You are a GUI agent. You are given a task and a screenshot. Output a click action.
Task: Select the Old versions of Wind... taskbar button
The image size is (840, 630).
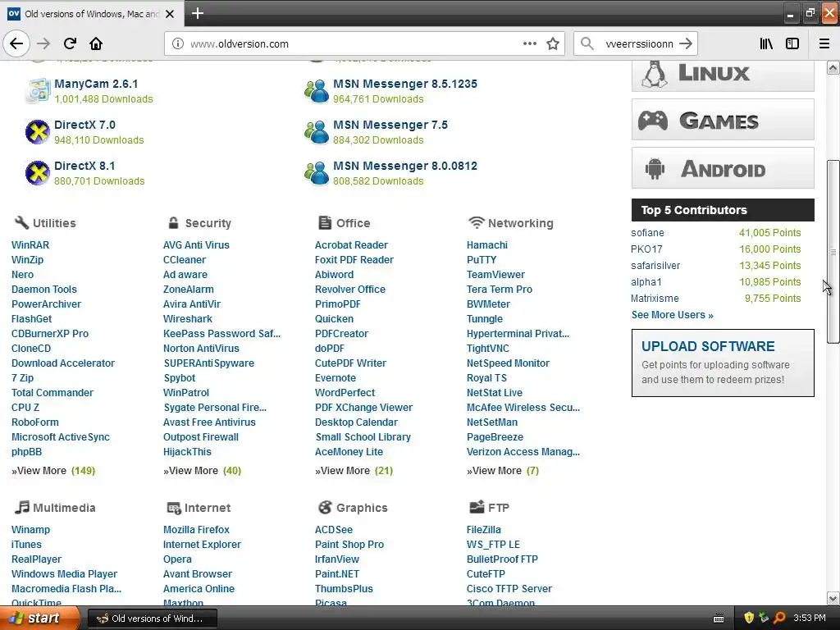click(x=152, y=619)
